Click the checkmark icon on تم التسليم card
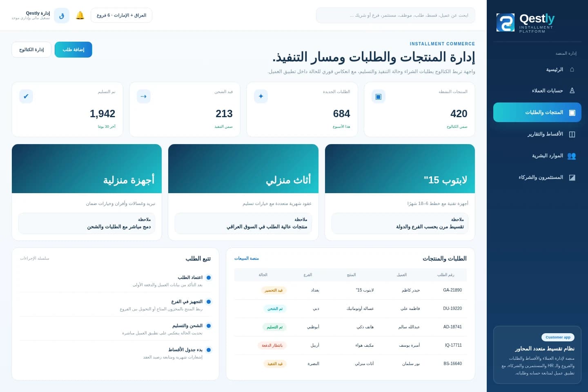 [26, 96]
